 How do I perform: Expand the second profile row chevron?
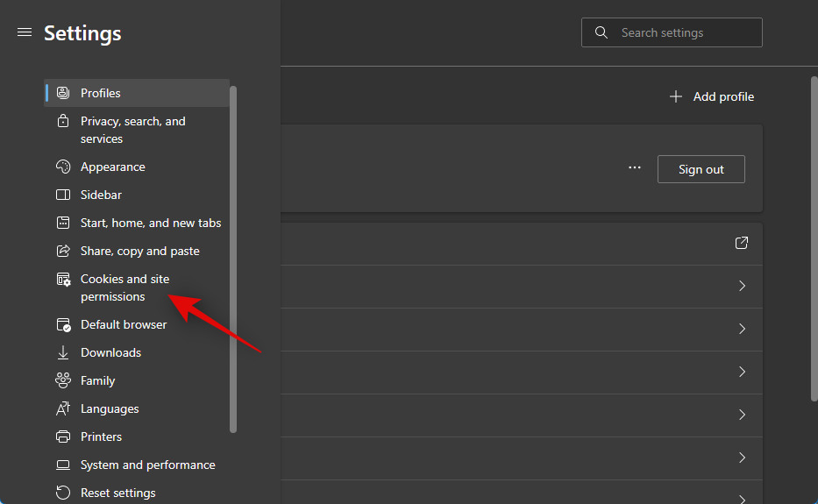pos(742,286)
